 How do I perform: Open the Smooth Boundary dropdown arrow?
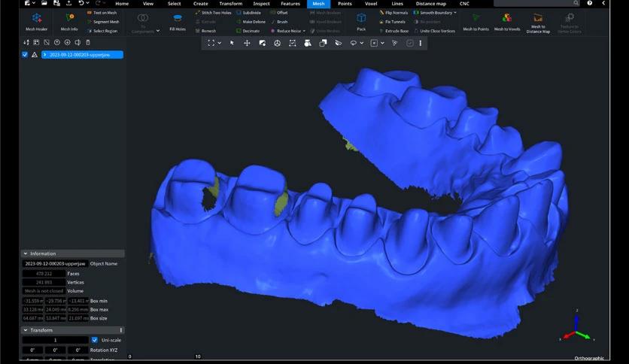455,13
